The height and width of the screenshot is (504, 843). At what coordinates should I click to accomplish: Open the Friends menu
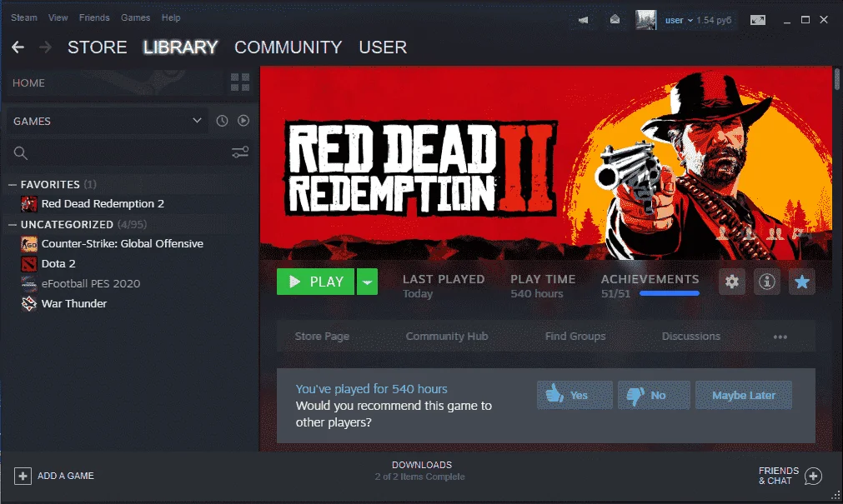coord(94,17)
